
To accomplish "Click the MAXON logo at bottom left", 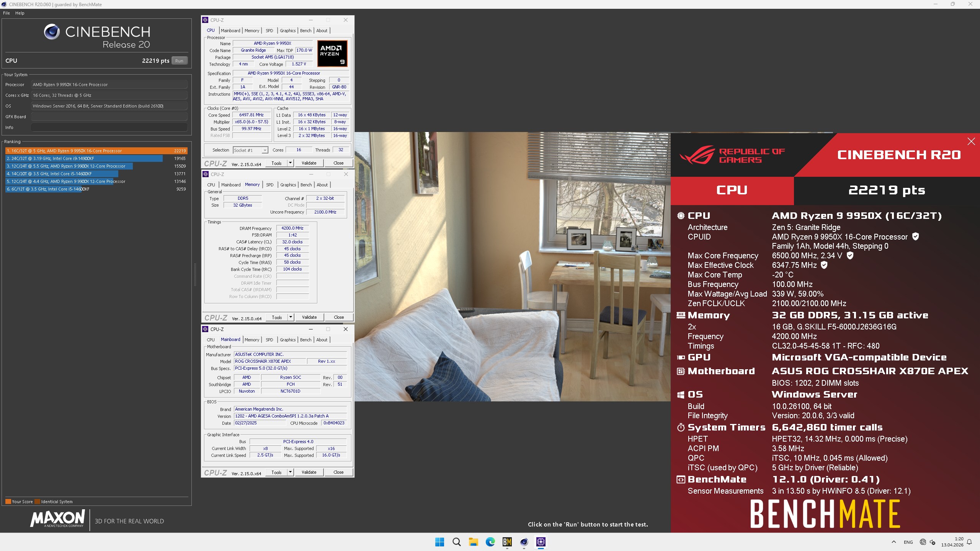I will (57, 519).
